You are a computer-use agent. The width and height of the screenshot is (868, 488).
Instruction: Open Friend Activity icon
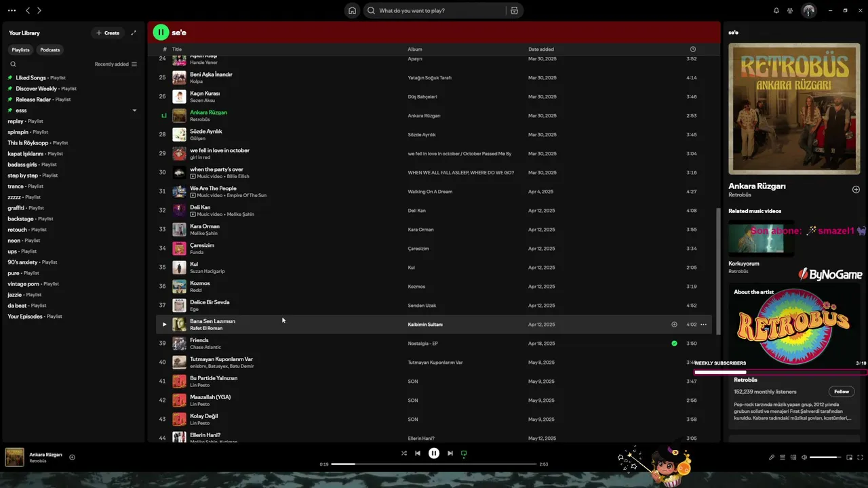coord(790,10)
